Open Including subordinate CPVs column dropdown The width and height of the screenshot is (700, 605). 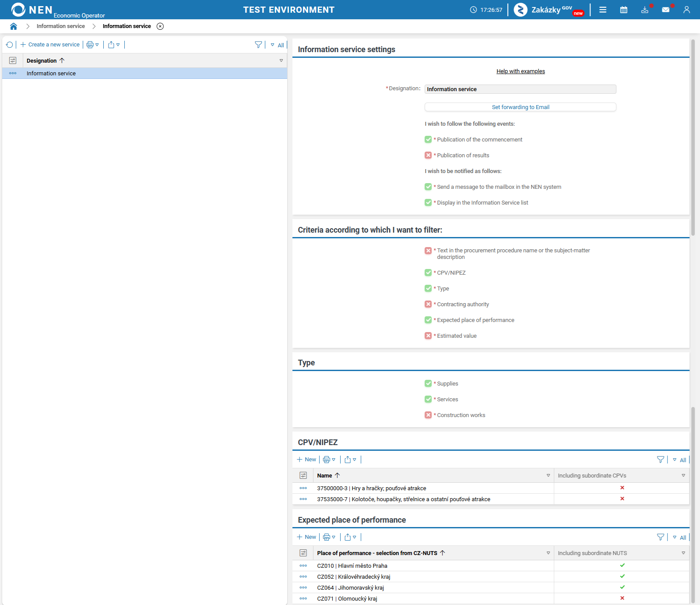click(x=683, y=475)
